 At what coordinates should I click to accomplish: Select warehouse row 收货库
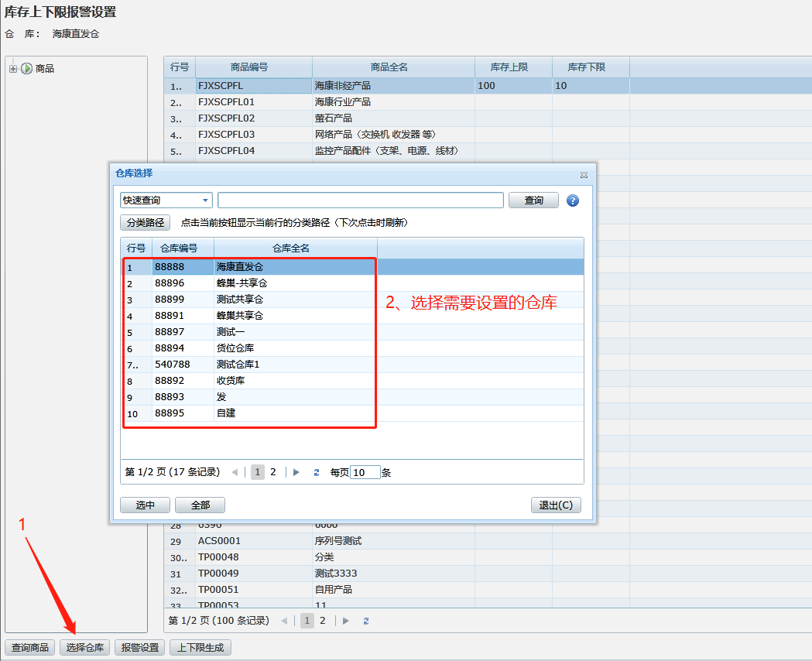point(352,381)
